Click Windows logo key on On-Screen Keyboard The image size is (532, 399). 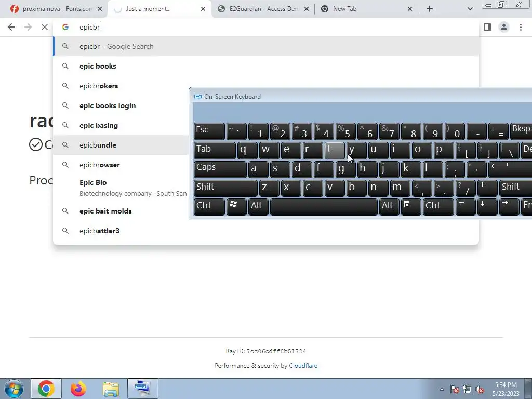(236, 207)
